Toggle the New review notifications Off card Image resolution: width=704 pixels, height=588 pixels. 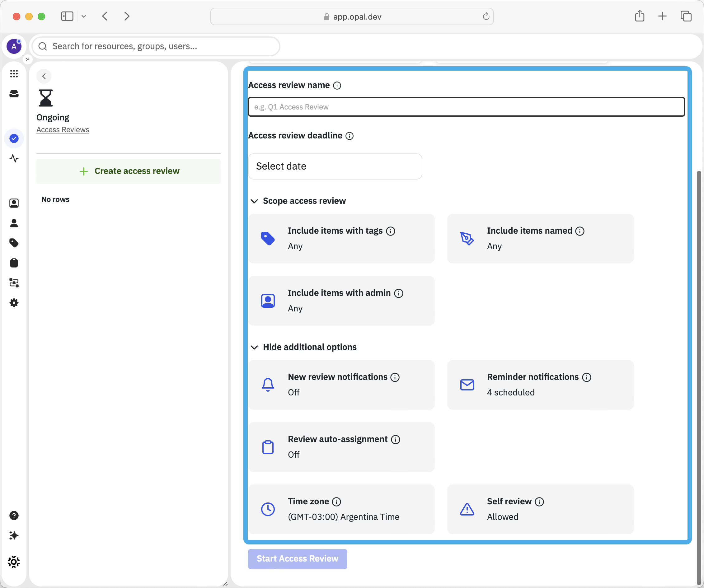click(341, 385)
